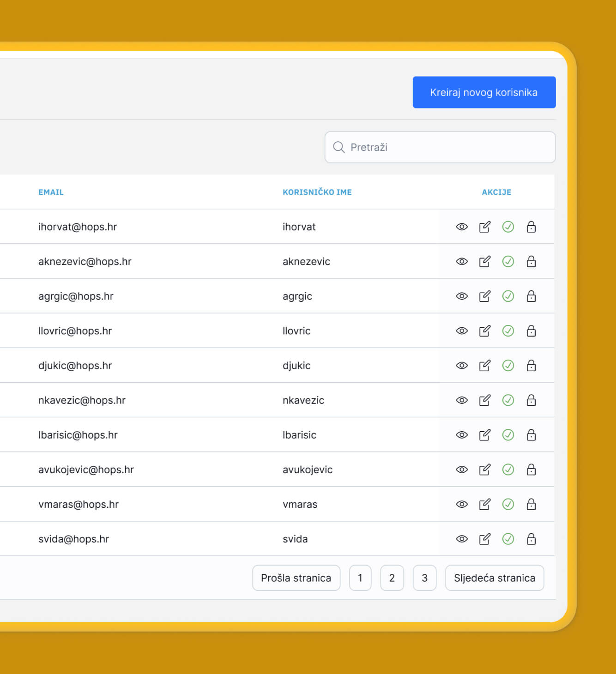Screen dimensions: 616x674
Task: Click the lock icon for vmaras
Action: coord(531,504)
